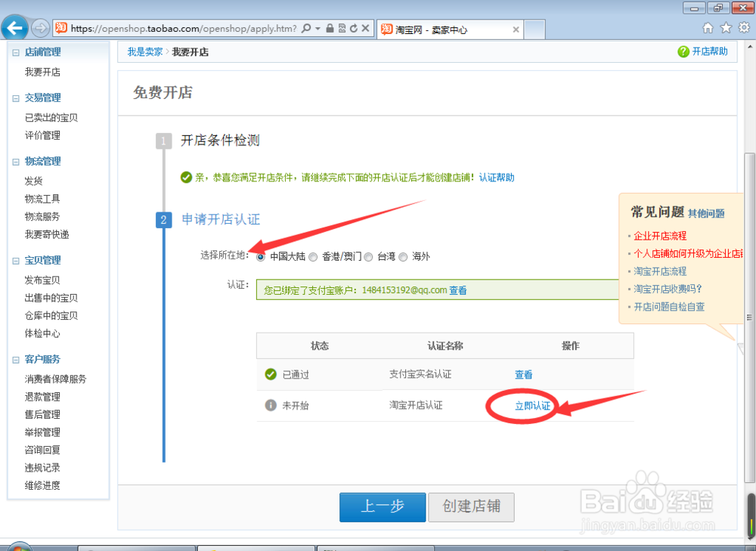The width and height of the screenshot is (756, 551).
Task: Select the 香港/澳门 radio button
Action: [x=313, y=257]
